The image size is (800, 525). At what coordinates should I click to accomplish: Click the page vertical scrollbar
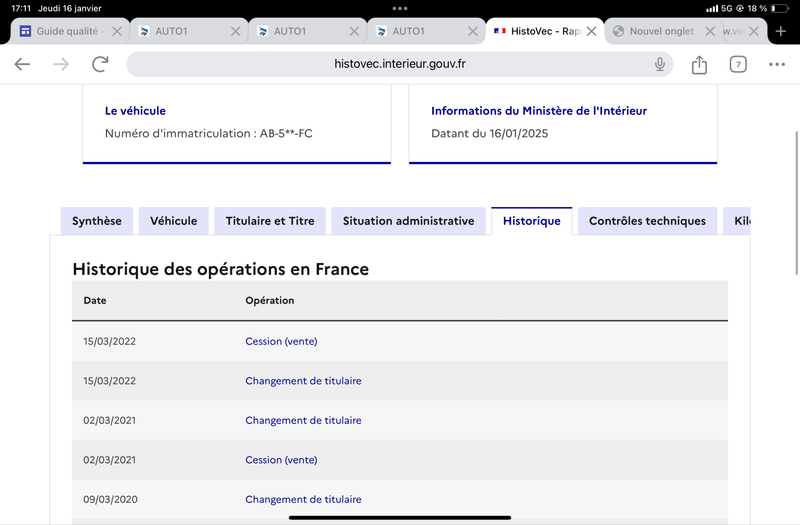point(796,203)
